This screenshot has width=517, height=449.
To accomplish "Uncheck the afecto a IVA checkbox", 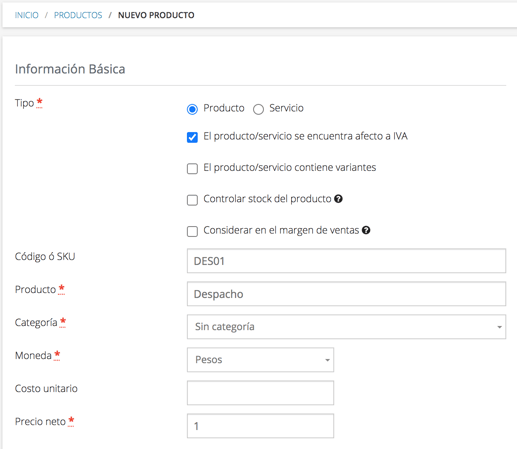I will point(192,137).
